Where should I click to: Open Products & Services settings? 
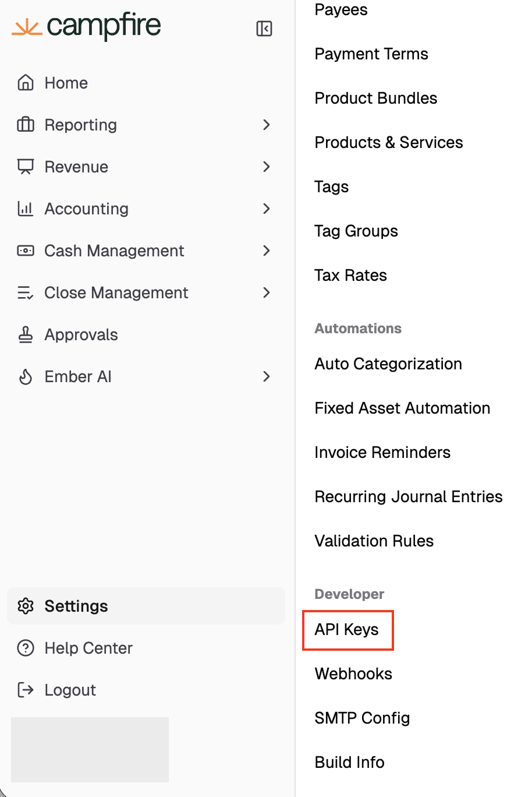[x=389, y=143]
